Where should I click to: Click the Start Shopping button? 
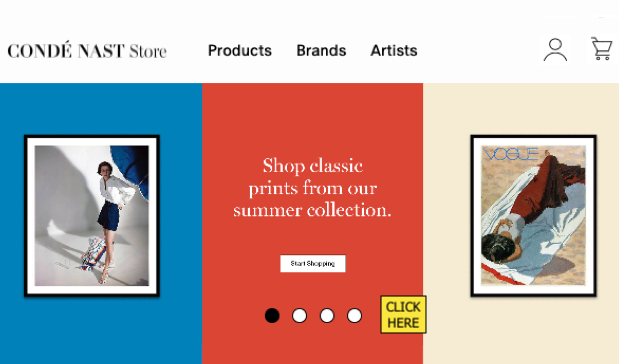point(313,263)
